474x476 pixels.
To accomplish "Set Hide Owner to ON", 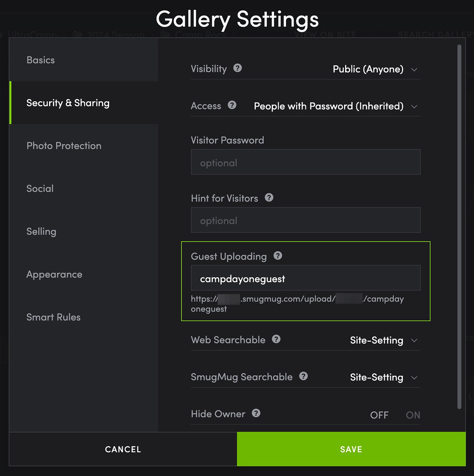I will pos(413,415).
